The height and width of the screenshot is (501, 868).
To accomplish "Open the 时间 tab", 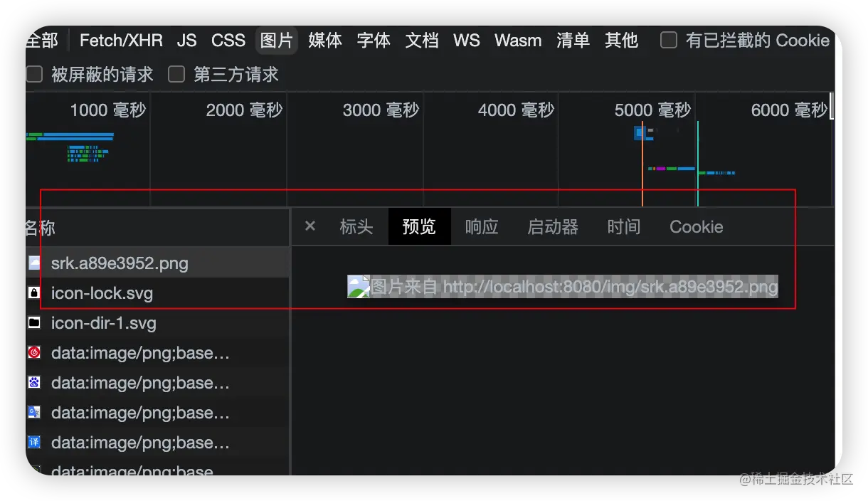I will 624,227.
